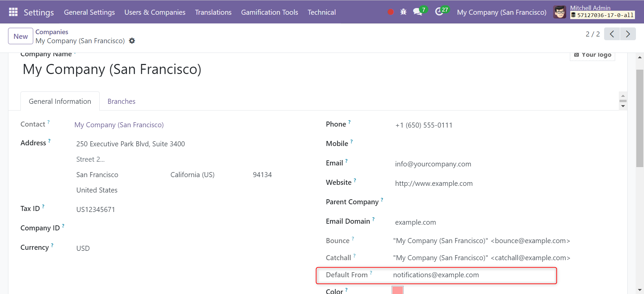
Task: Click the bounce@example.com Bounce value
Action: pyautogui.click(x=482, y=241)
